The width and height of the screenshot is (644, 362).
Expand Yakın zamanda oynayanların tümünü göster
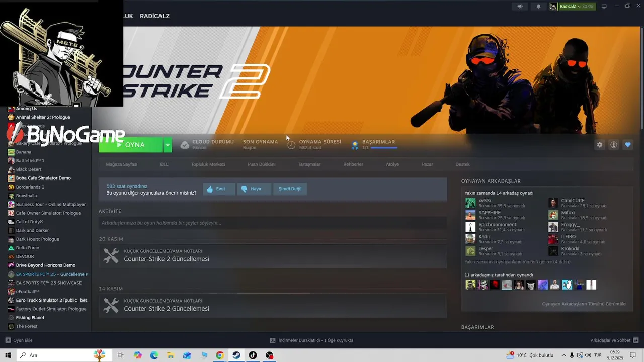point(517,262)
